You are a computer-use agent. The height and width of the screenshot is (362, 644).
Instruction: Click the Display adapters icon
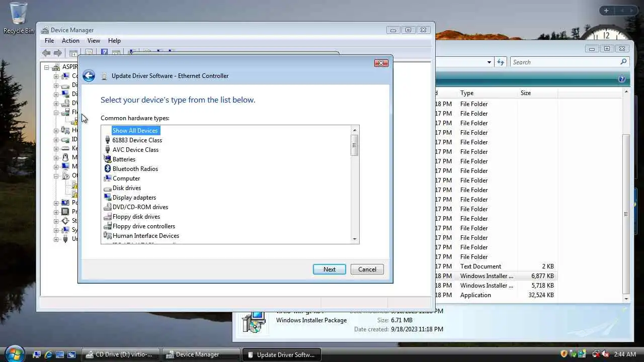pos(107,198)
